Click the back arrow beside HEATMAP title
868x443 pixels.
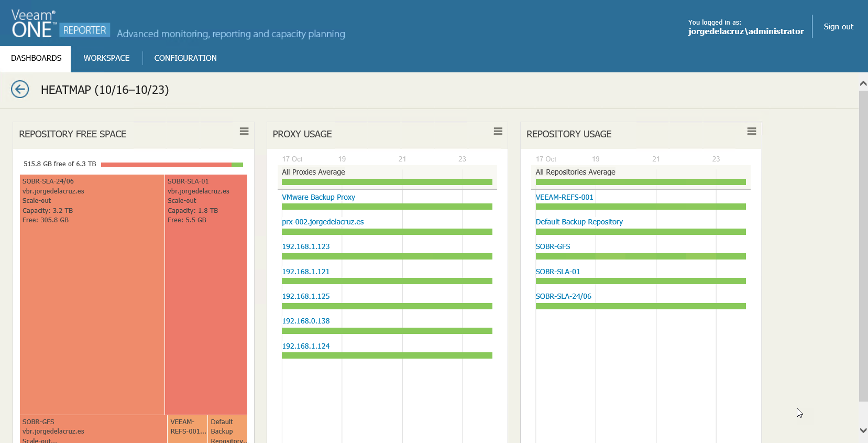tap(20, 89)
